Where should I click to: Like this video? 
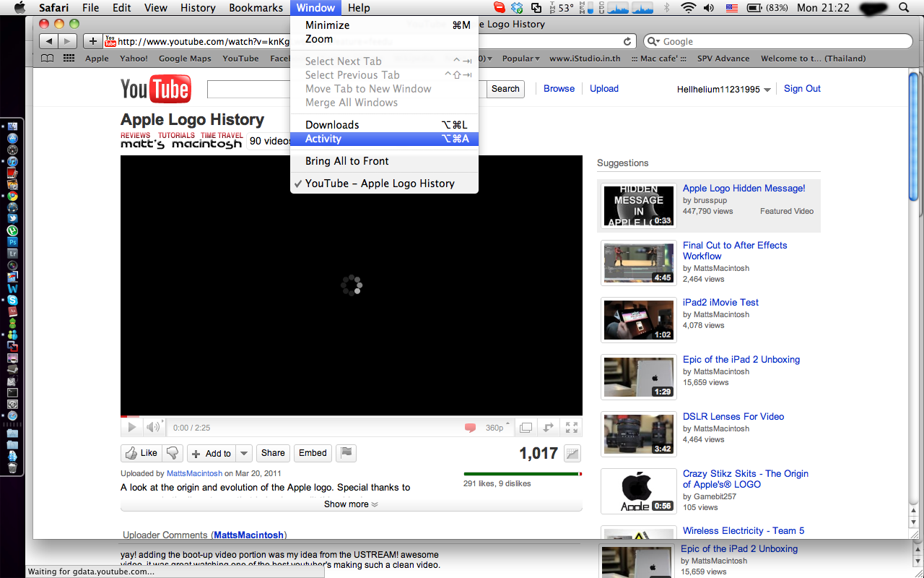[141, 453]
